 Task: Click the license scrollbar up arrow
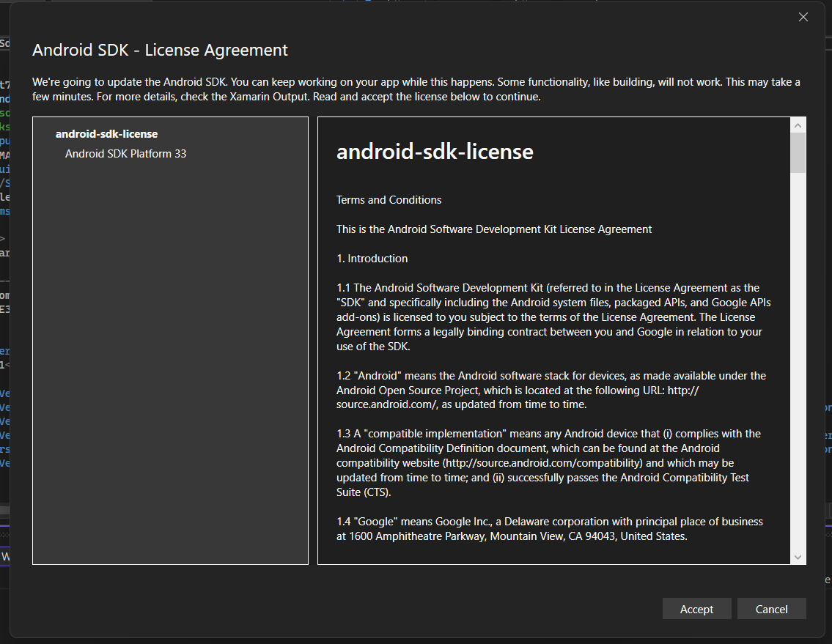(798, 125)
